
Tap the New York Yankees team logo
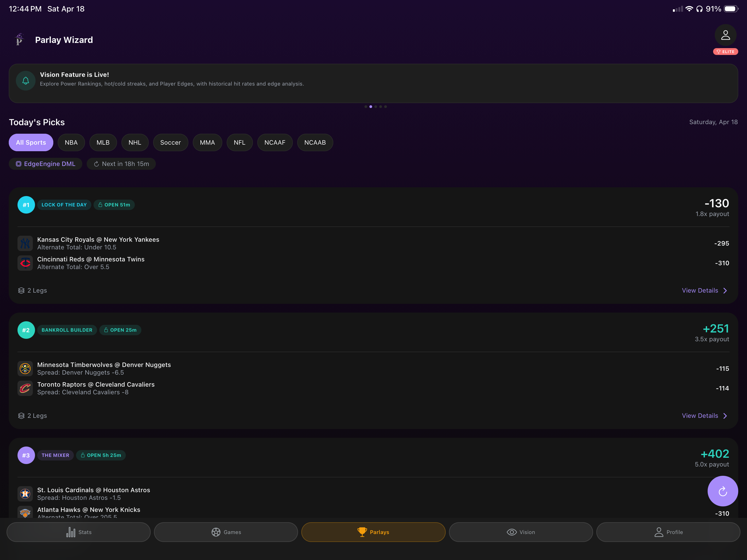click(x=25, y=243)
